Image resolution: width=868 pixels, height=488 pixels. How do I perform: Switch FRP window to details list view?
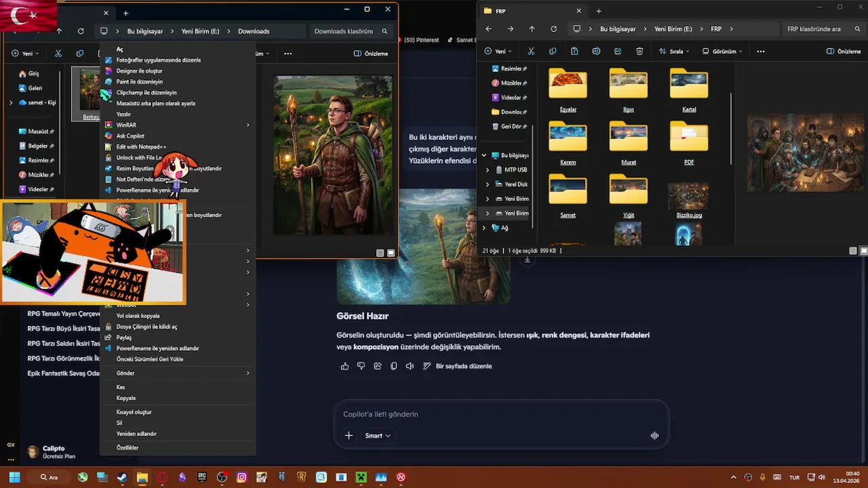click(x=853, y=251)
